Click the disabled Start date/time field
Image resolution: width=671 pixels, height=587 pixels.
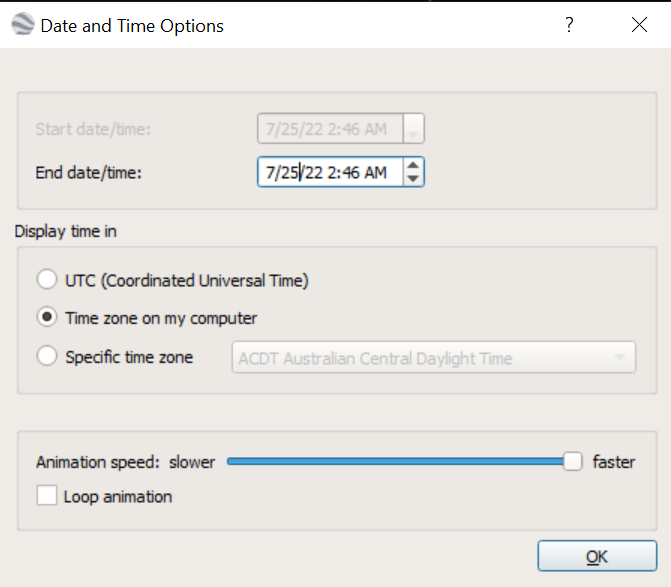(x=330, y=129)
